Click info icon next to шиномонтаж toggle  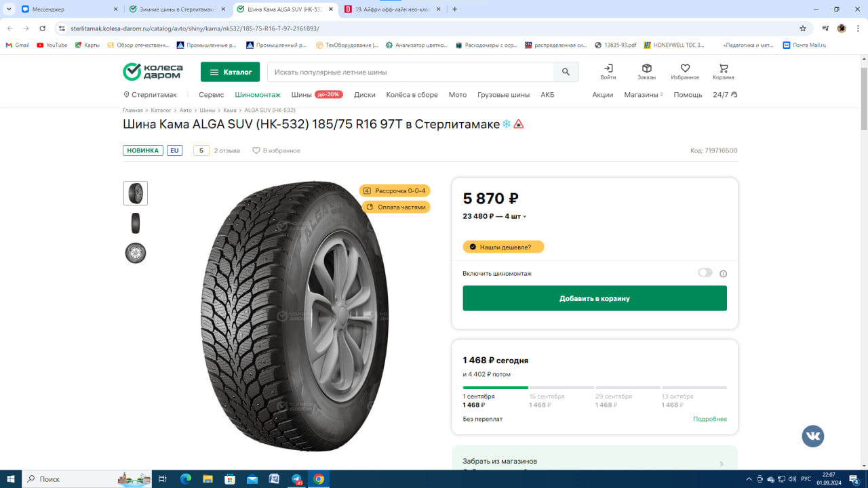pyautogui.click(x=723, y=274)
